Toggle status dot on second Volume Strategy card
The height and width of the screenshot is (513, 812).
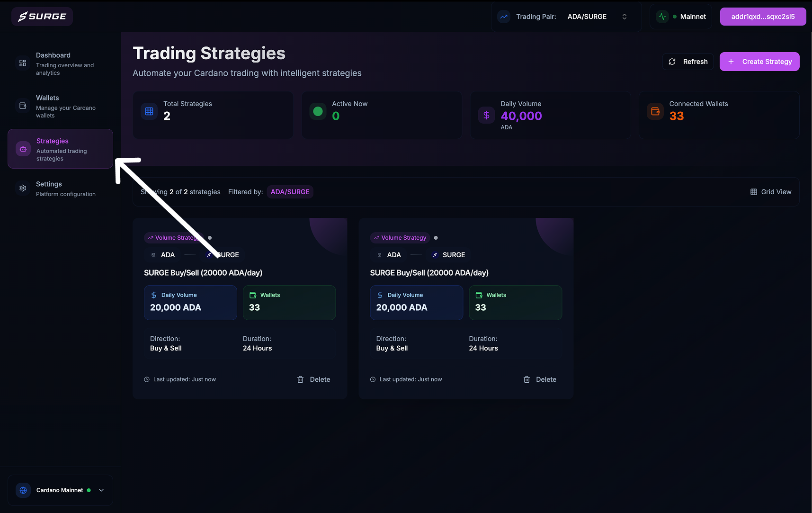point(436,238)
